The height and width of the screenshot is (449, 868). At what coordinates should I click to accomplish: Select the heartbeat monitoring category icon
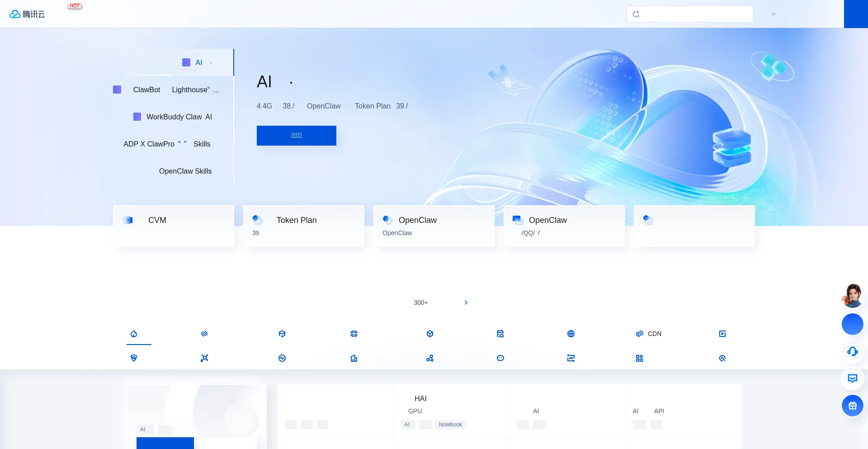[282, 358]
